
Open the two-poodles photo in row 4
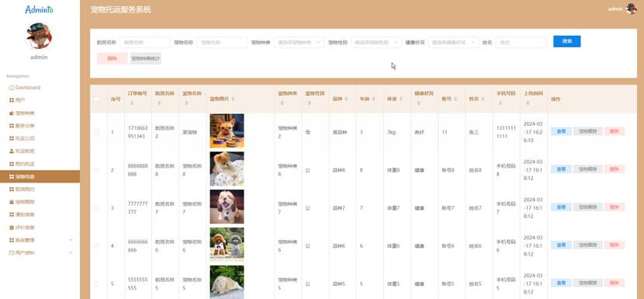[x=227, y=245]
